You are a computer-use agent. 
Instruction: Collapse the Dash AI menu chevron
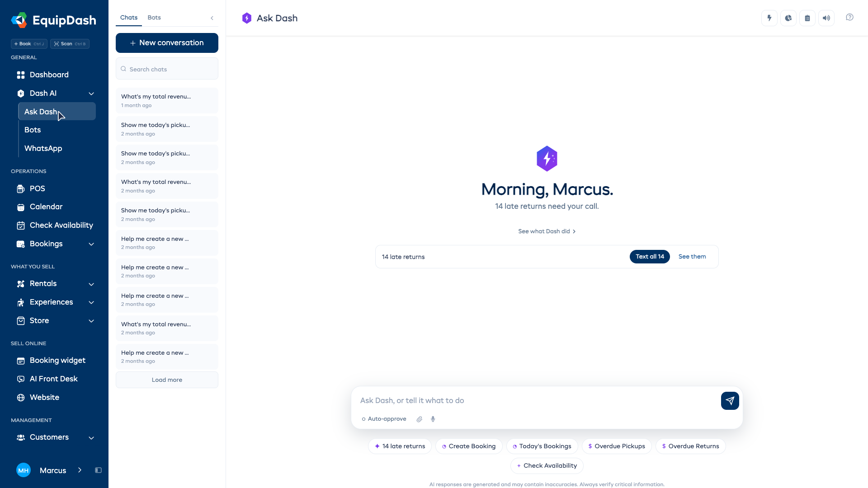91,94
